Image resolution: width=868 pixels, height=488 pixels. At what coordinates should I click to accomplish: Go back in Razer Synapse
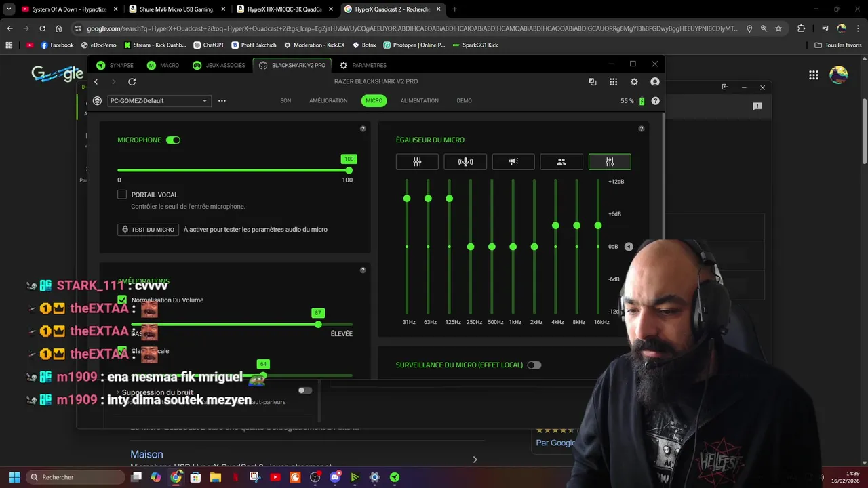coord(96,81)
